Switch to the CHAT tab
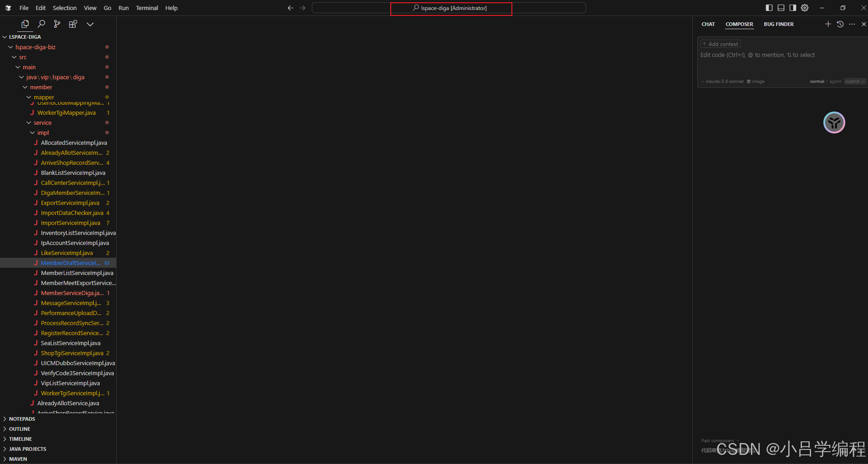868x464 pixels. point(708,24)
